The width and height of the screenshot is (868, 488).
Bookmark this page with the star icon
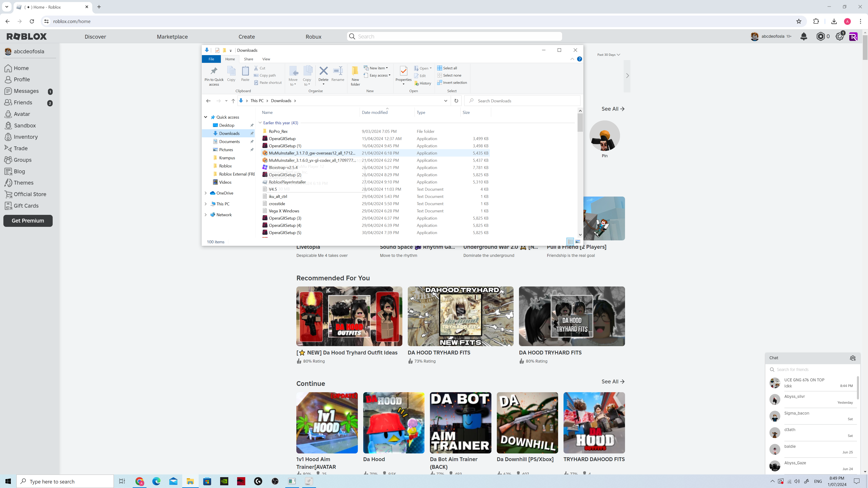pos(799,21)
